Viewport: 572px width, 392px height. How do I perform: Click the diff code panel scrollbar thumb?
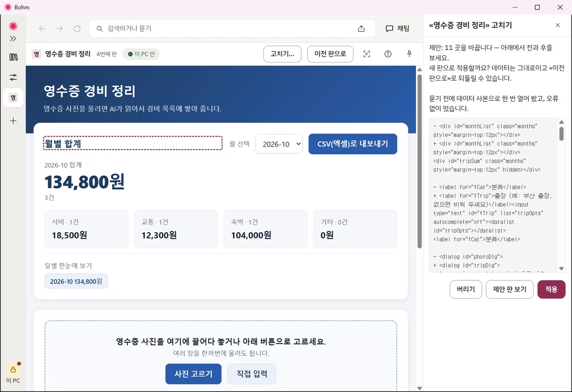[561, 133]
